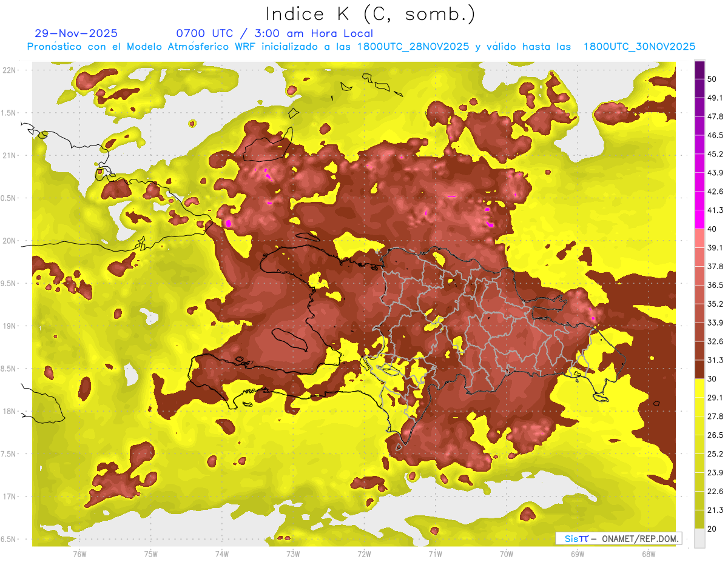Pick the bright yellow swatch between 29.1 and 30

pyautogui.click(x=699, y=388)
